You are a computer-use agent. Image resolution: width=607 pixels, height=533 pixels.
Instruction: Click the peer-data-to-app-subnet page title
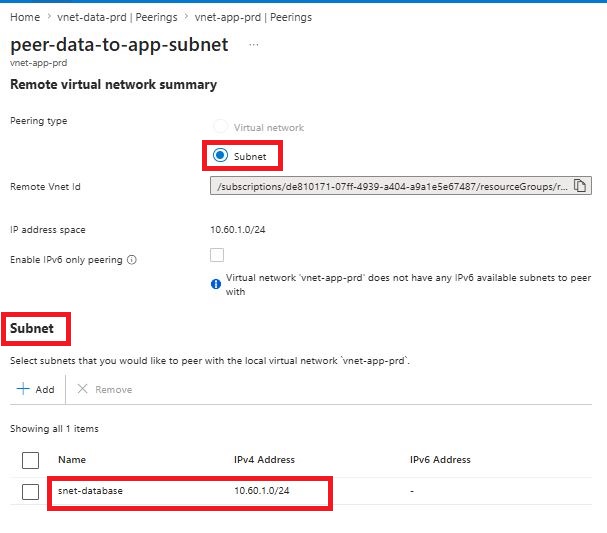tap(119, 45)
